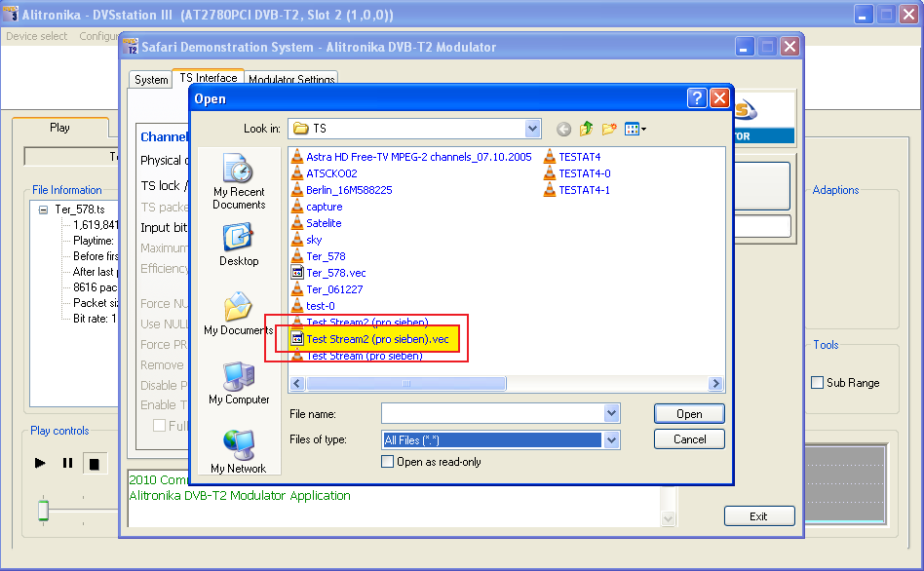Switch to the System tab
This screenshot has height=571, width=924.
[x=151, y=80]
